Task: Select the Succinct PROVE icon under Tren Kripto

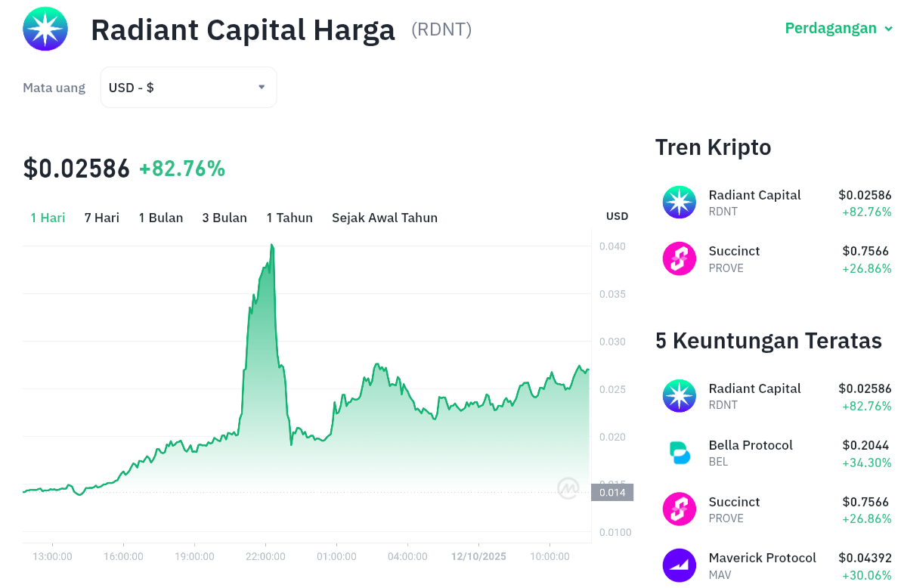Action: click(x=679, y=258)
